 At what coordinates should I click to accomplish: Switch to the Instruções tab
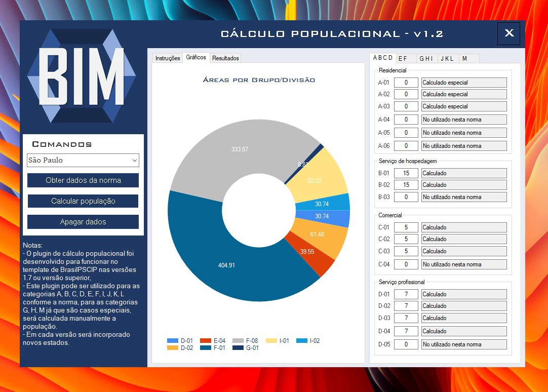(168, 58)
